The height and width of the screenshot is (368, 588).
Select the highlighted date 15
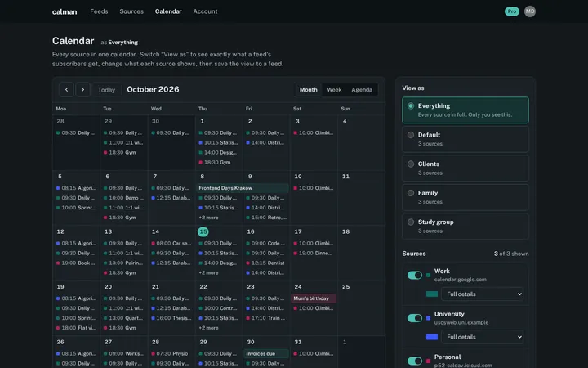click(203, 231)
